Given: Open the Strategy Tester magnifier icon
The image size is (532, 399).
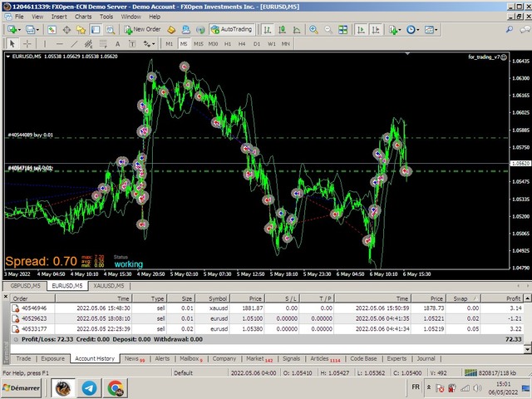Looking at the screenshot, I should pyautogui.click(x=111, y=30).
